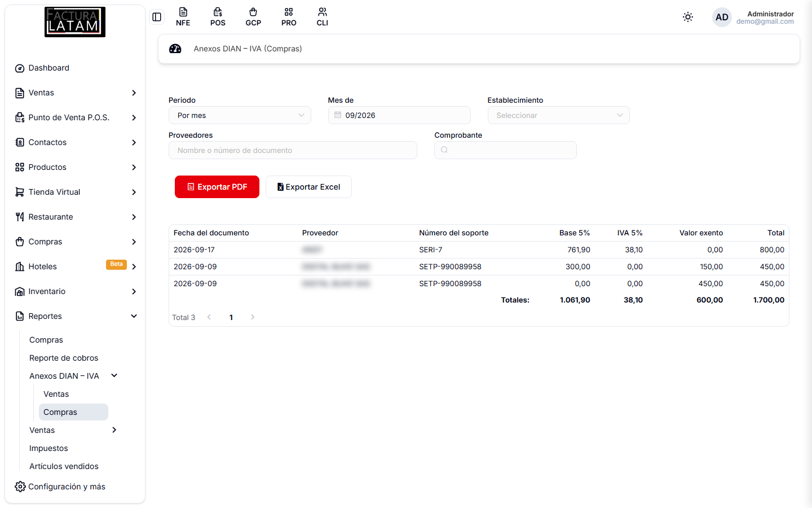Toggle the sidebar collapse icon
The image size is (812, 508).
(x=157, y=17)
